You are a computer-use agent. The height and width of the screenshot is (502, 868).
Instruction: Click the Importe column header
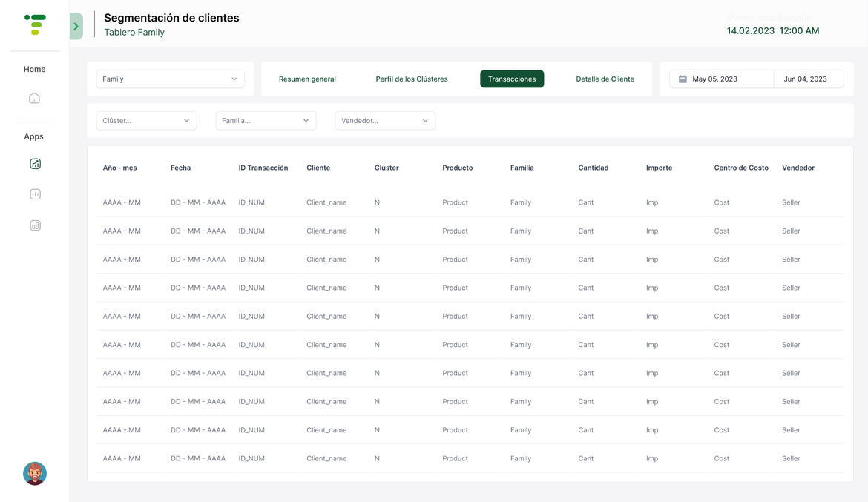click(659, 168)
